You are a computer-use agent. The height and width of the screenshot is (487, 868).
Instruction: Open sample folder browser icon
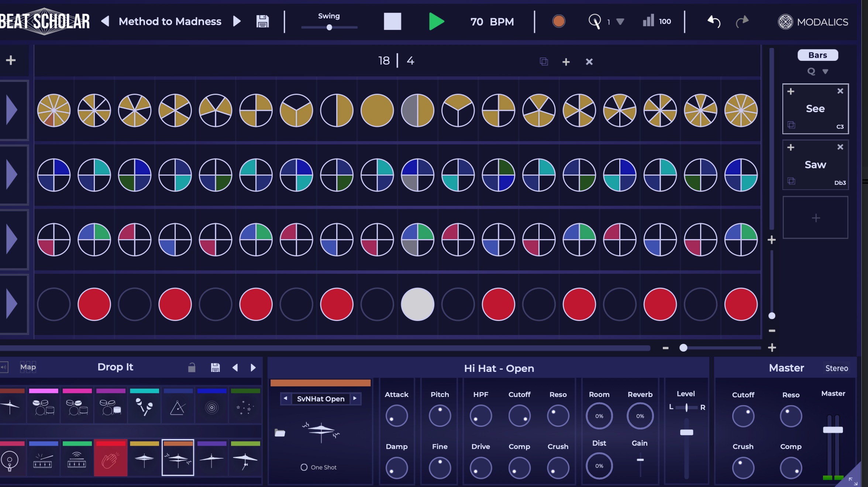(x=280, y=433)
